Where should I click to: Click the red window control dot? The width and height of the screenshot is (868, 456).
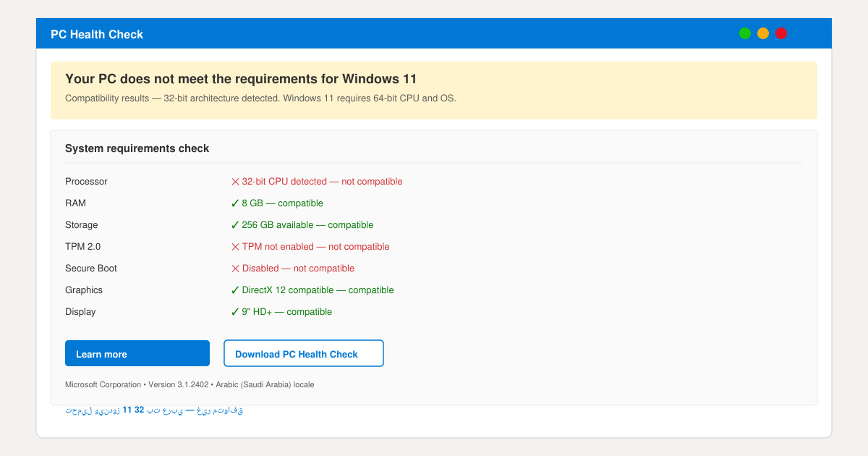pos(781,33)
